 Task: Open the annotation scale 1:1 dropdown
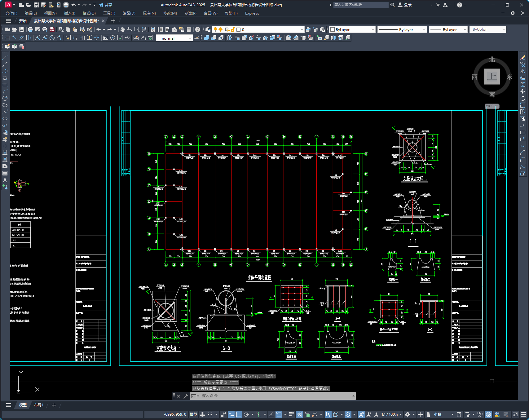391,414
